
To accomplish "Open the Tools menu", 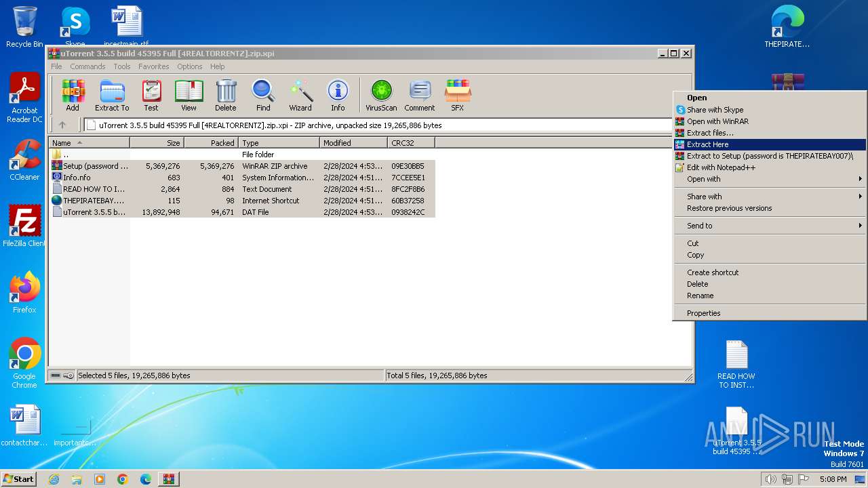I will 122,66.
